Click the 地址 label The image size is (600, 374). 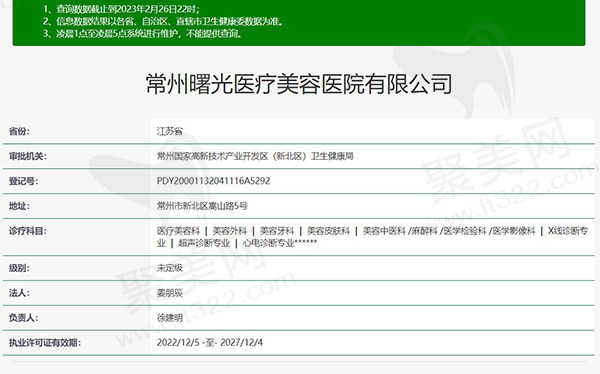(x=19, y=206)
